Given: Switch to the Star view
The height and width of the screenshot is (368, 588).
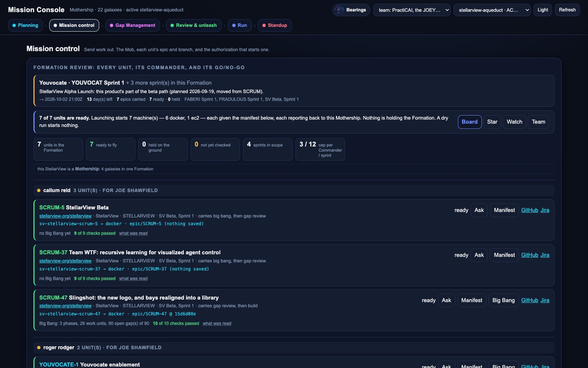Looking at the screenshot, I should click(x=492, y=122).
